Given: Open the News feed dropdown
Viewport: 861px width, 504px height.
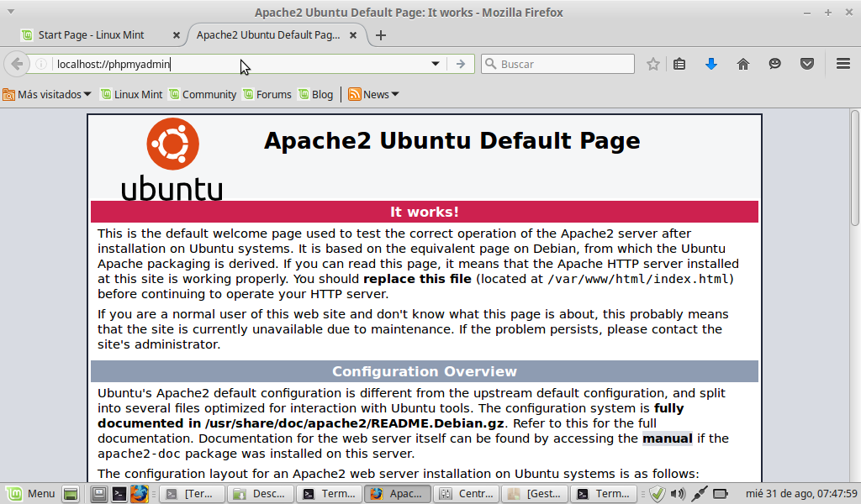Looking at the screenshot, I should (374, 94).
